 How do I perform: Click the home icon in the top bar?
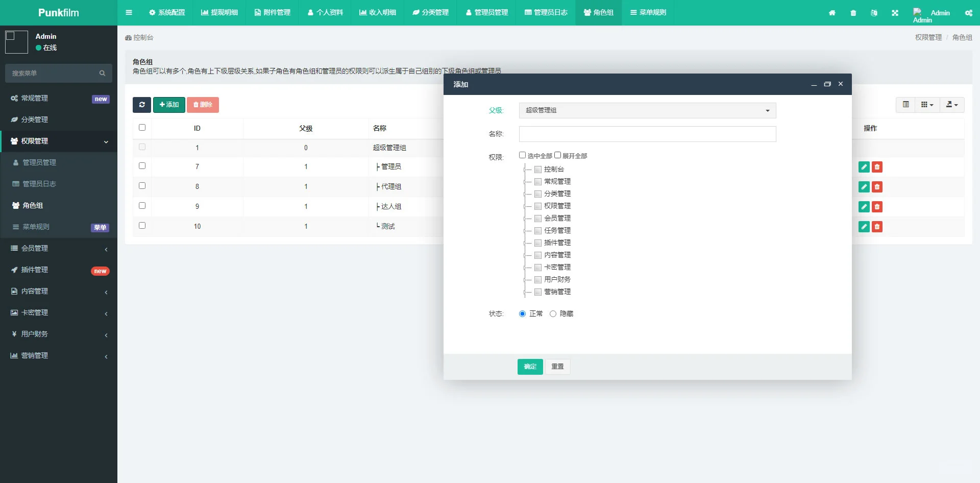[832, 13]
